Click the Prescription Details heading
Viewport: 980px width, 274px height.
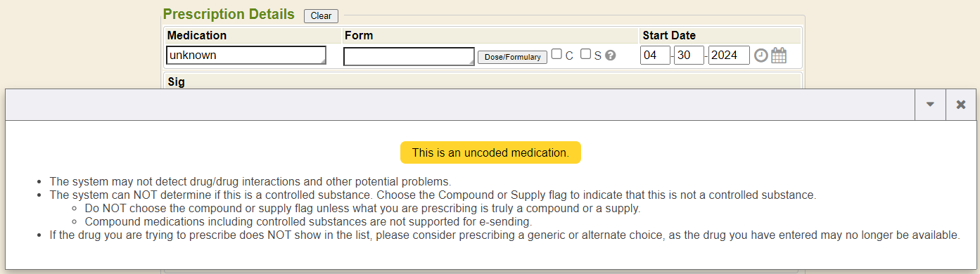229,14
